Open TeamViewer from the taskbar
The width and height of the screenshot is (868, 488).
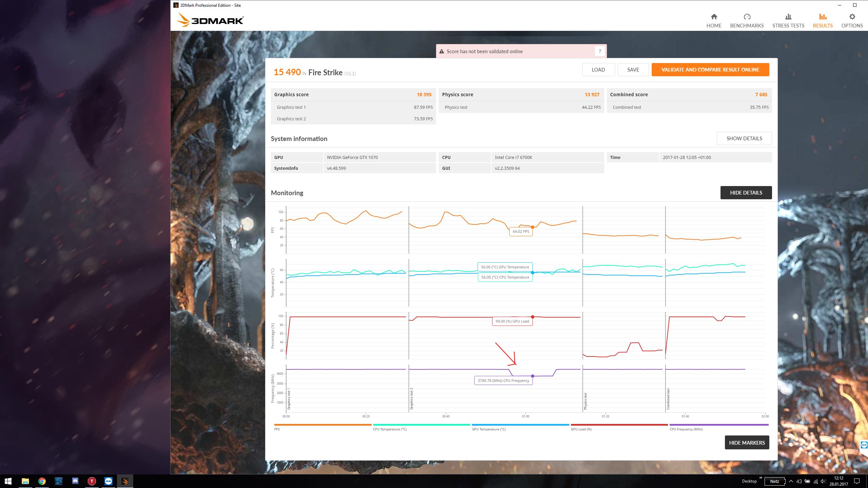pyautogui.click(x=108, y=481)
